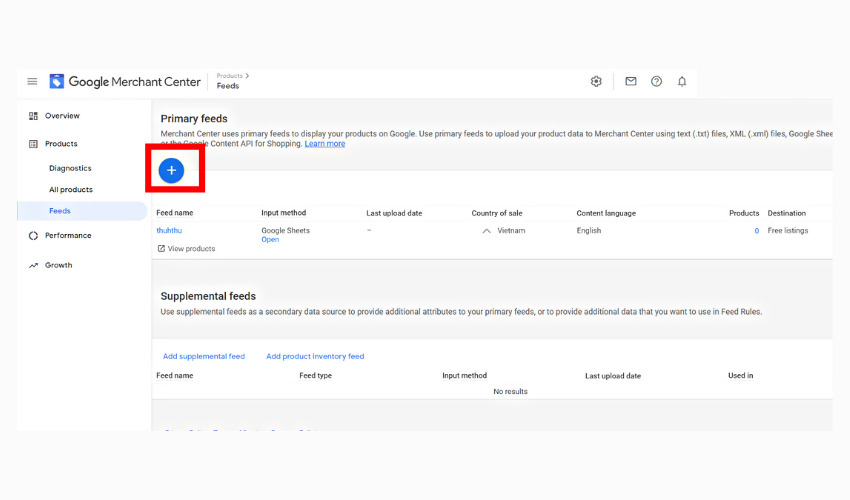Click the Products breadcrumb chevron

pyautogui.click(x=247, y=76)
